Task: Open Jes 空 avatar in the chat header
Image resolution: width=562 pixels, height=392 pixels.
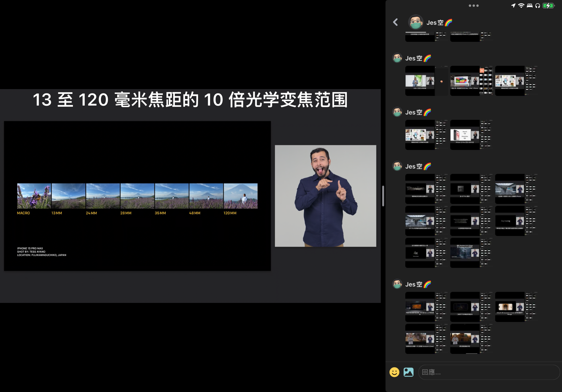Action: point(415,22)
